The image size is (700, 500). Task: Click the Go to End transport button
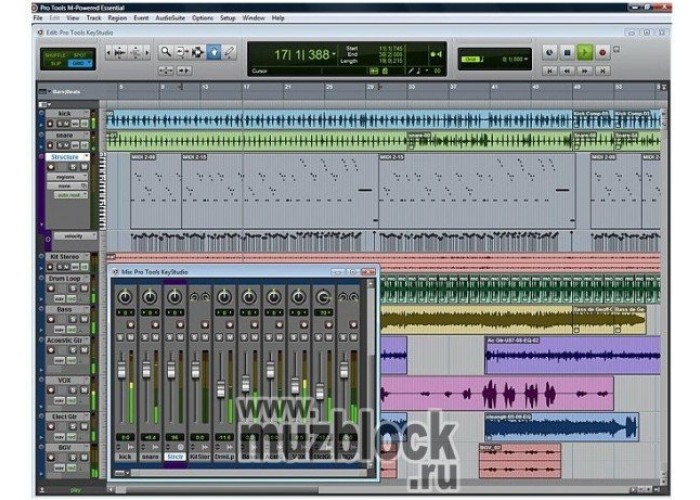[x=602, y=71]
